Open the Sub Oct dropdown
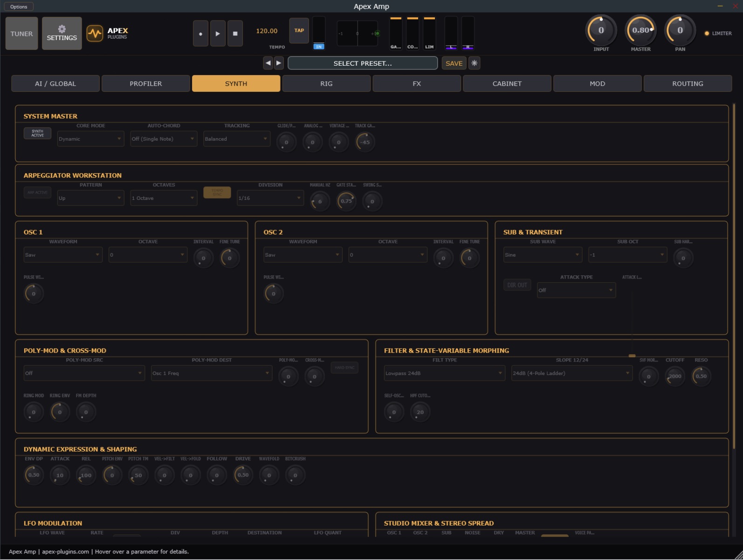743x560 pixels. pyautogui.click(x=627, y=255)
